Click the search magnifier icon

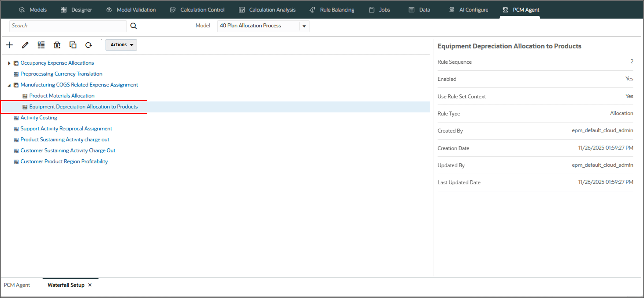point(134,26)
